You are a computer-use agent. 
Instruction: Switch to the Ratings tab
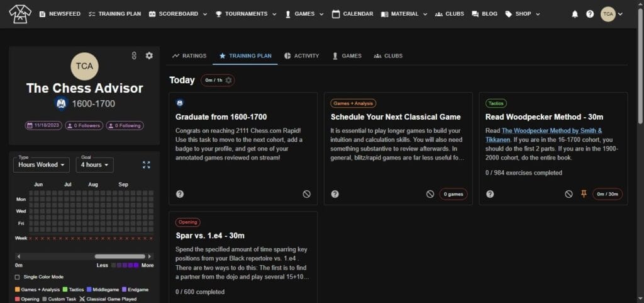pyautogui.click(x=189, y=55)
